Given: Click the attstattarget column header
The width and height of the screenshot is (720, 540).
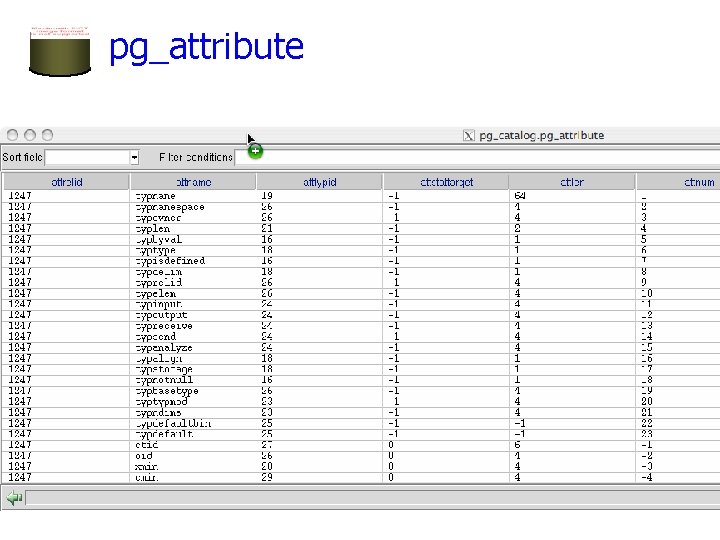Looking at the screenshot, I should click(446, 182).
